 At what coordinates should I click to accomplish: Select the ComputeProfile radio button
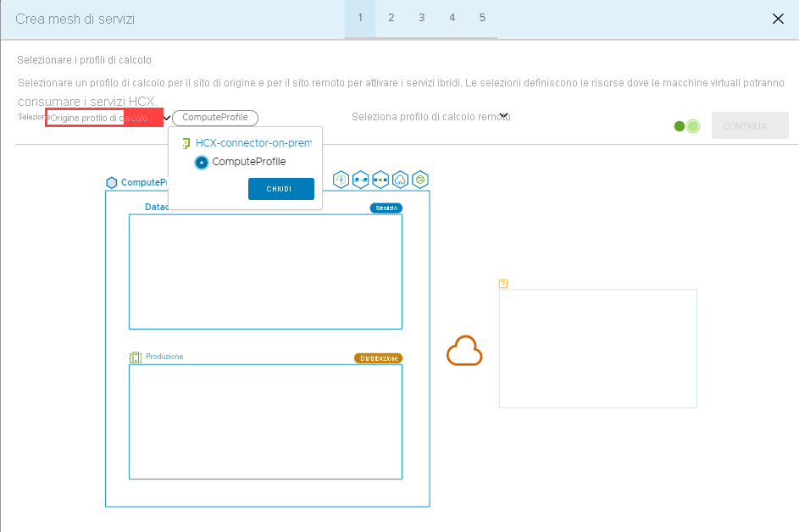[202, 163]
